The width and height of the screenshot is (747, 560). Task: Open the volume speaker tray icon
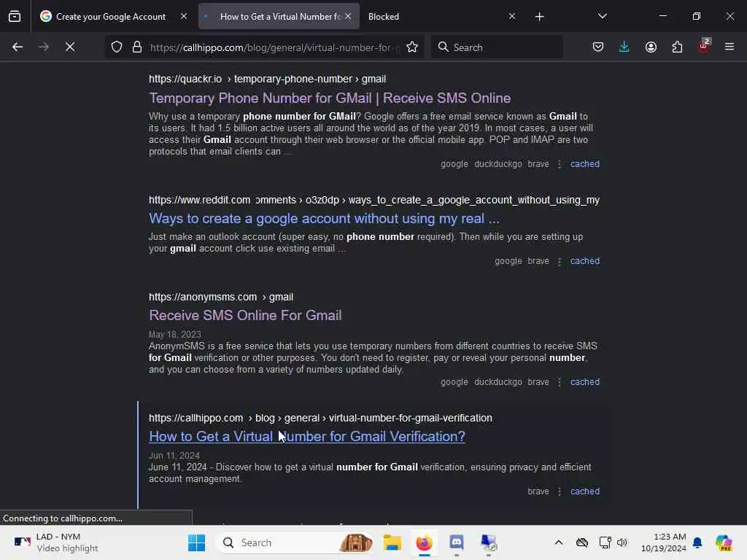(622, 542)
